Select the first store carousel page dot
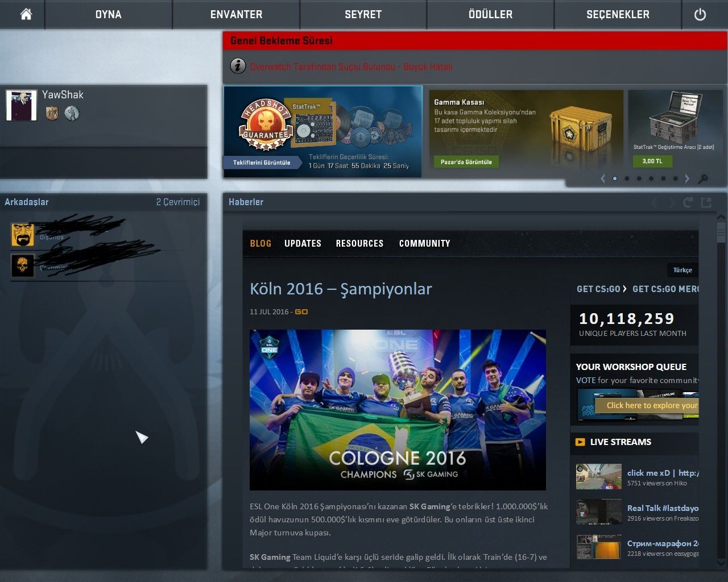 pyautogui.click(x=615, y=178)
